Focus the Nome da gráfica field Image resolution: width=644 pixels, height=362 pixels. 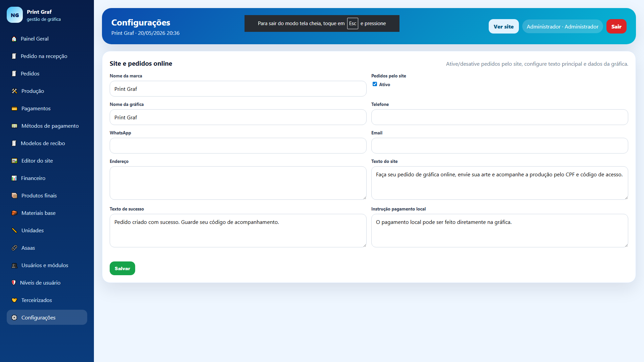point(238,117)
